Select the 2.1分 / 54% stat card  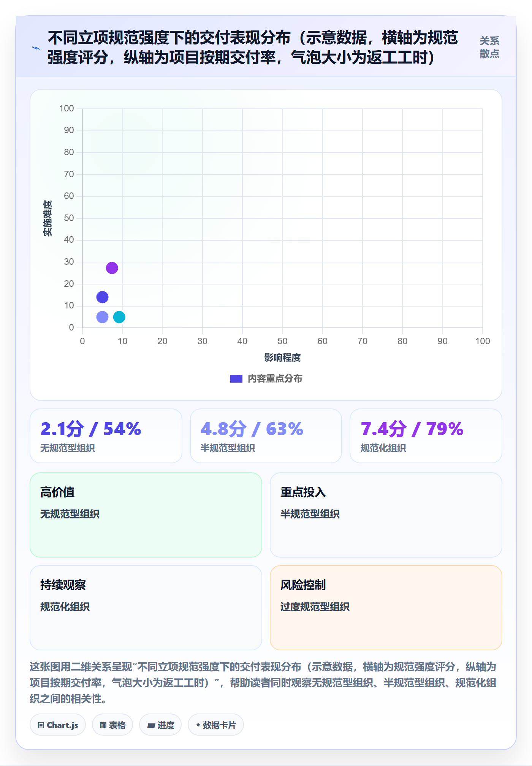106,436
